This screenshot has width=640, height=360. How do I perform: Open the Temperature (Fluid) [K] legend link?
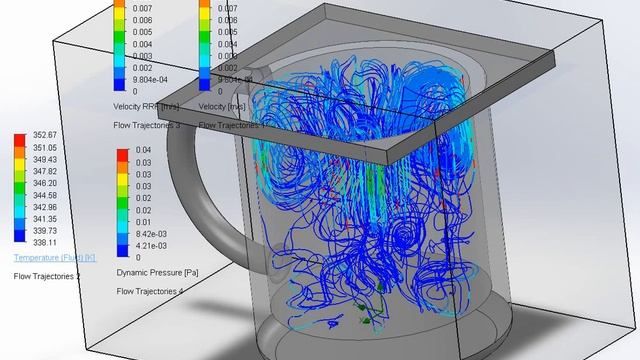tap(55, 258)
